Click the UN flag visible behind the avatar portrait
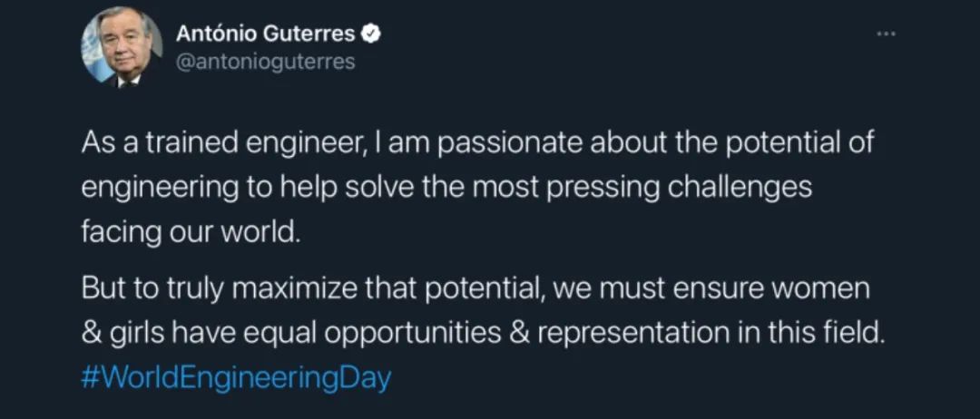The height and width of the screenshot is (419, 980). point(93,49)
